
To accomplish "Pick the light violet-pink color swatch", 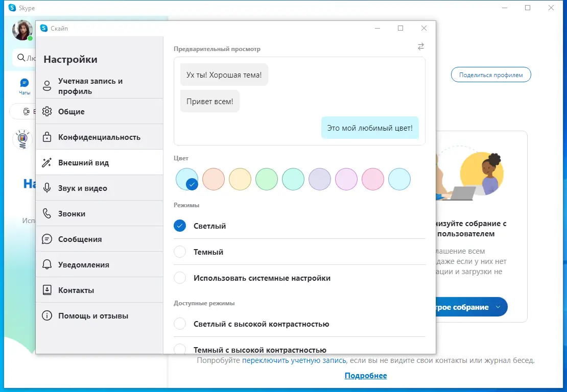I will tap(346, 179).
